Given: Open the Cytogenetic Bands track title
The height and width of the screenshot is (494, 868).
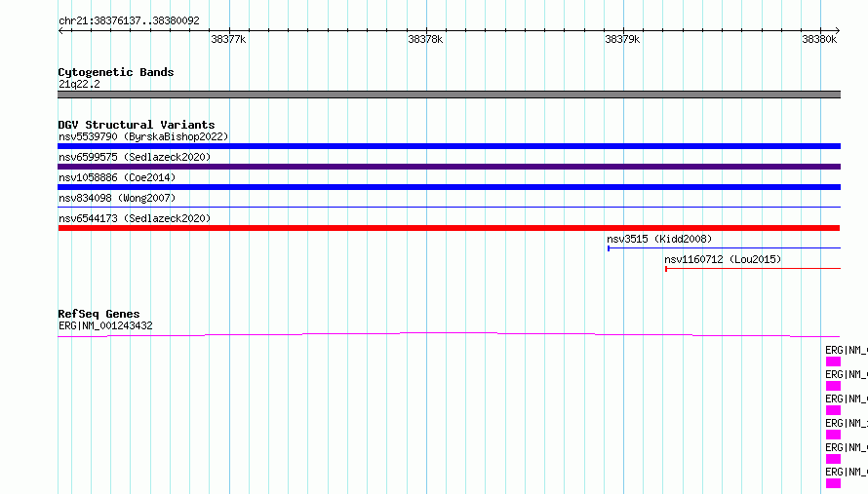Looking at the screenshot, I should [116, 72].
